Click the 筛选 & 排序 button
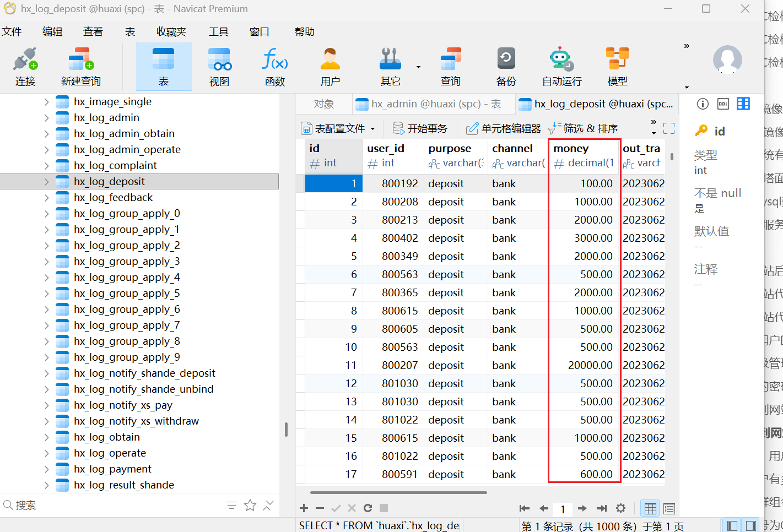The height and width of the screenshot is (532, 783). tap(583, 128)
